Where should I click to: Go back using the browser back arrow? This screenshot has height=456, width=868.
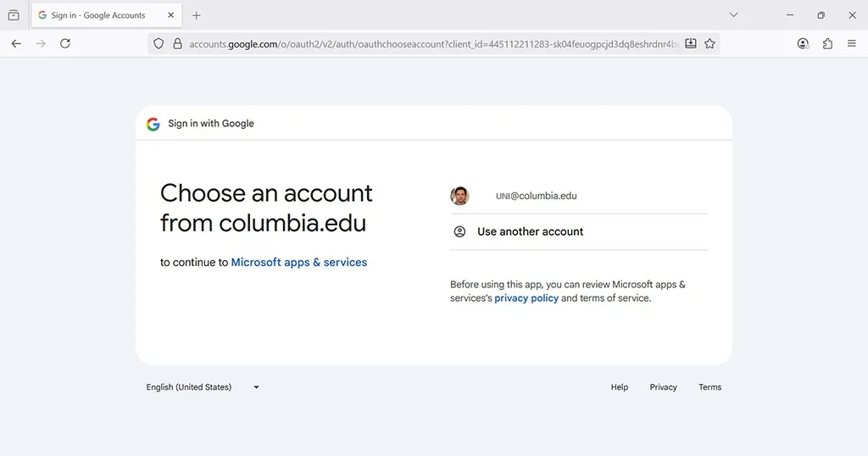click(16, 44)
